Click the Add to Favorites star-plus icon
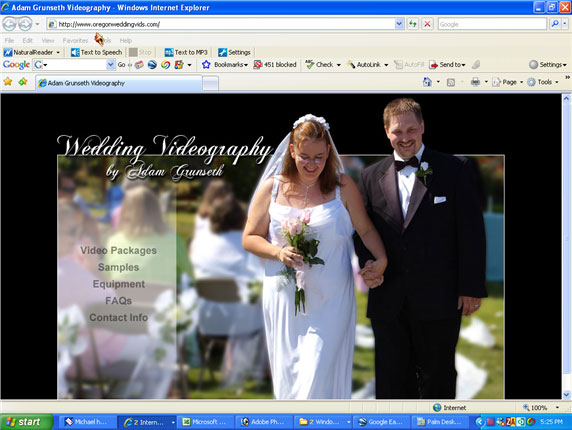This screenshot has width=572, height=430. (23, 82)
